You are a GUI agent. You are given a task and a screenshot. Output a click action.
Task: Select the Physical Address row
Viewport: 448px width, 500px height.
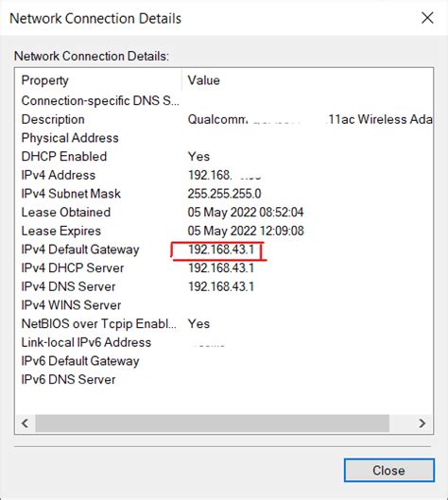coord(224,138)
